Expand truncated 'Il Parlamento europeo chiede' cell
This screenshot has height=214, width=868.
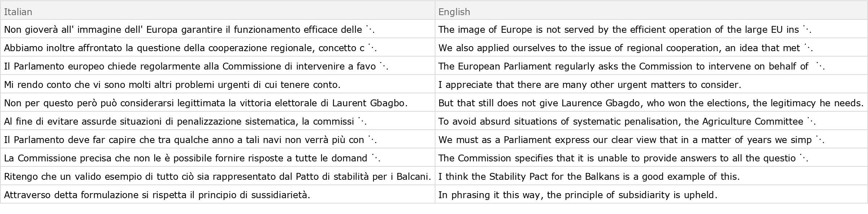pos(384,66)
